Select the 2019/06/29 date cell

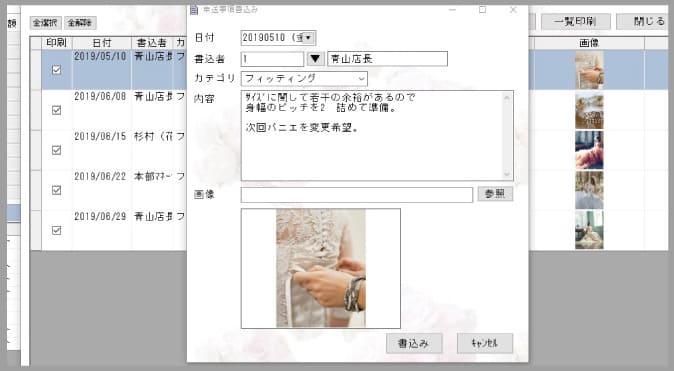[102, 230]
